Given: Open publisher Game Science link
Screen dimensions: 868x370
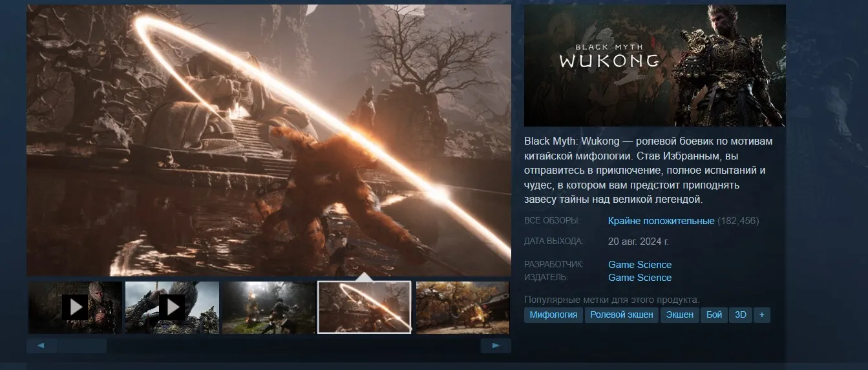Looking at the screenshot, I should [x=640, y=278].
